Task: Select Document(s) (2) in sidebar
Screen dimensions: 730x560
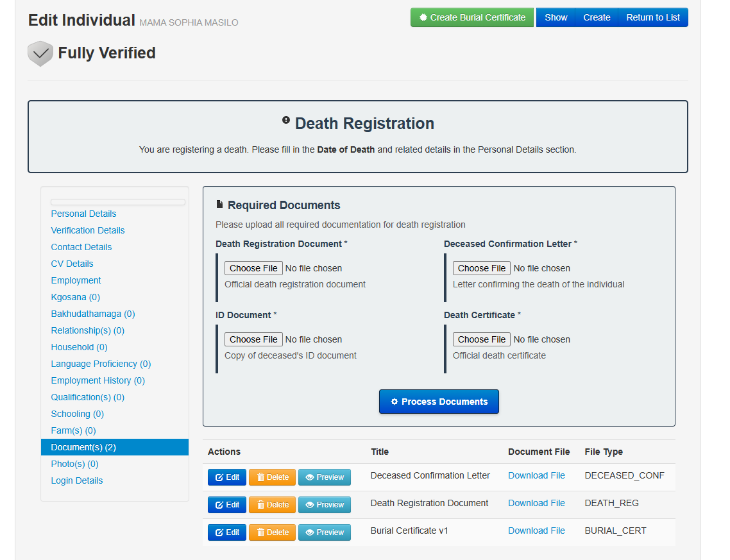Action: [83, 447]
